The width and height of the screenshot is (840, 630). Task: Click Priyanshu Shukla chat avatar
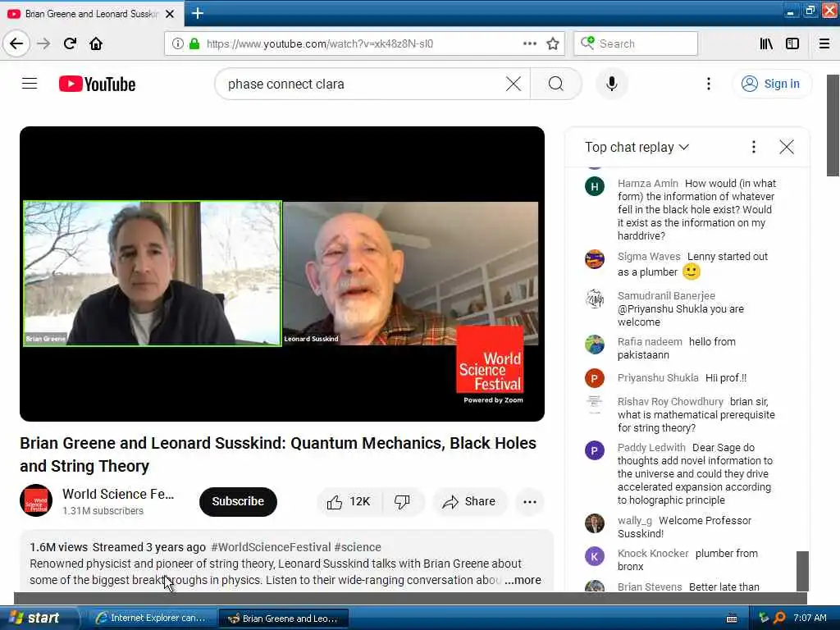(x=595, y=378)
